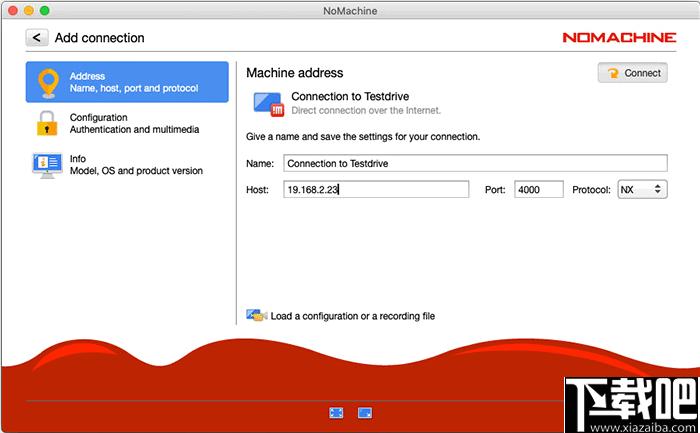
Task: Click the NoMachine logo
Action: click(x=619, y=37)
